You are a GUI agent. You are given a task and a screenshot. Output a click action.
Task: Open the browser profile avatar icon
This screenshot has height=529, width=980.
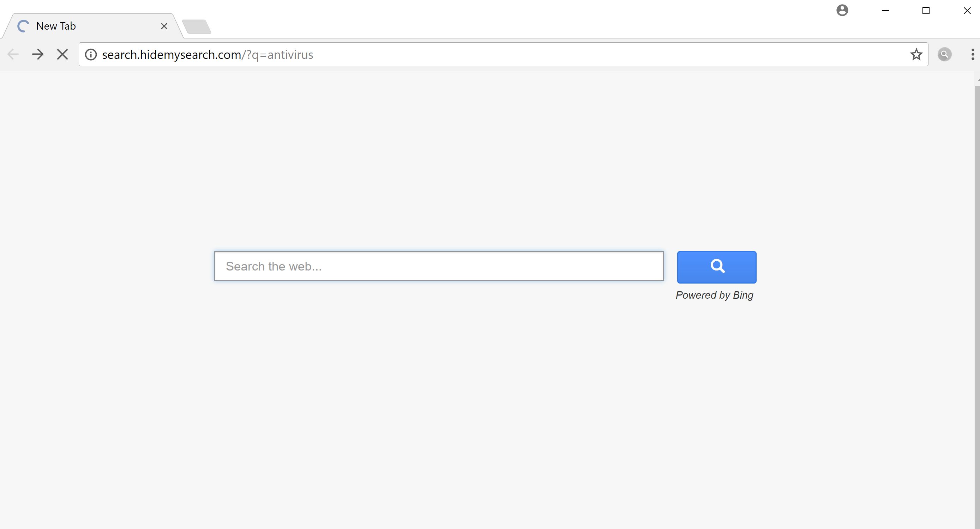[842, 10]
